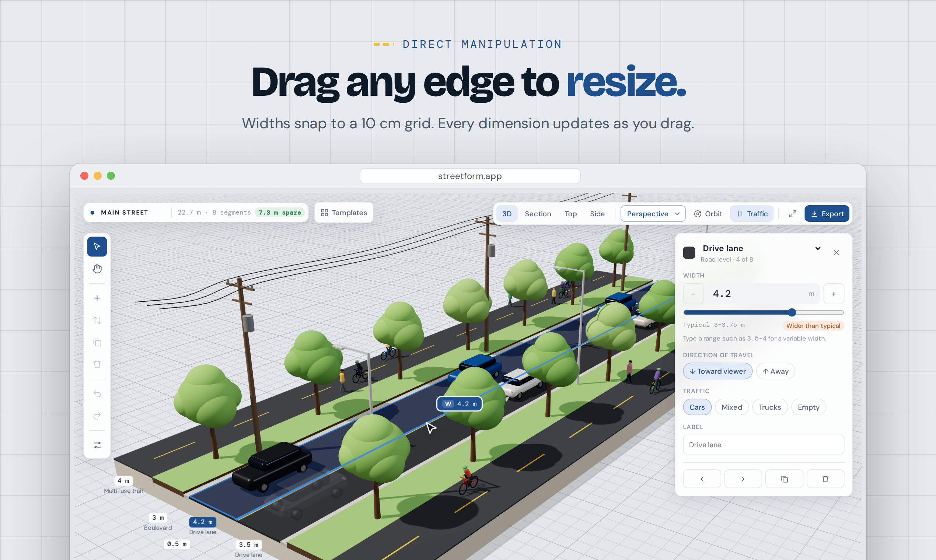Increase width with the plus stepper

coord(834,294)
